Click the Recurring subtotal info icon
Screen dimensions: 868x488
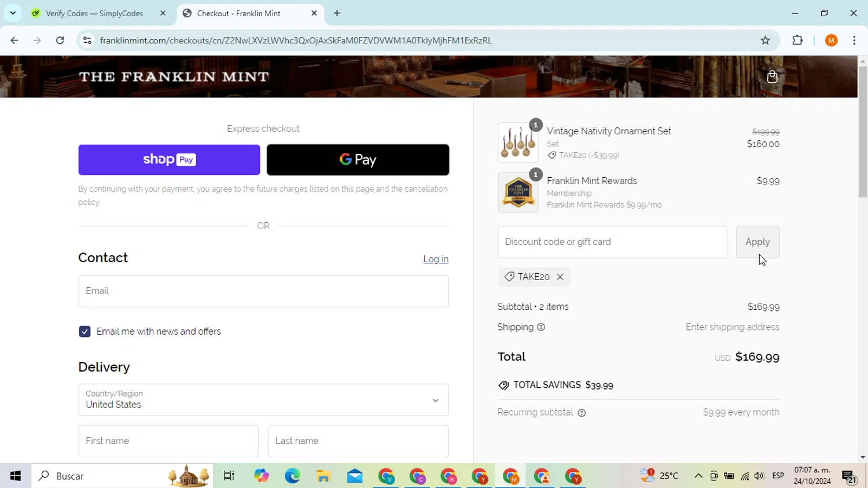tap(582, 413)
